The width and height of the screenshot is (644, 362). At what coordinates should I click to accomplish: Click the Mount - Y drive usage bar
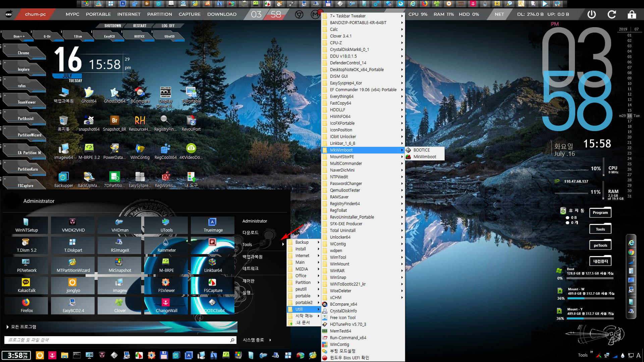point(590,318)
